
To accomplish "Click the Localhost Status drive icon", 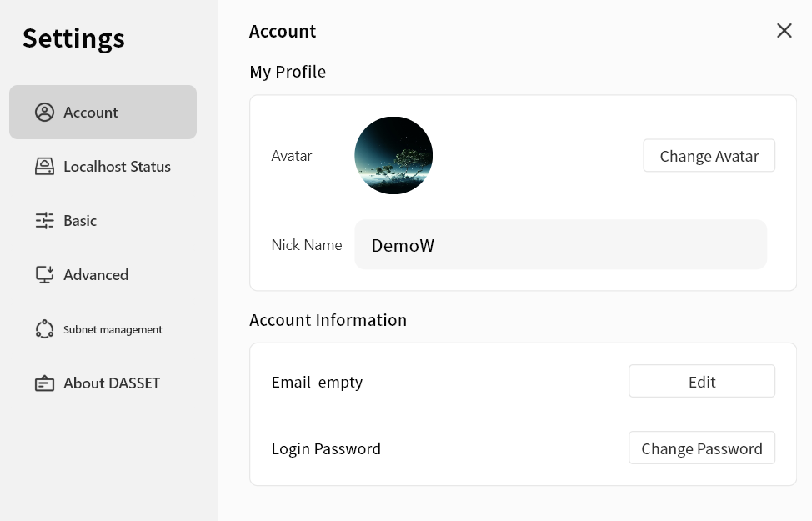I will tap(44, 167).
